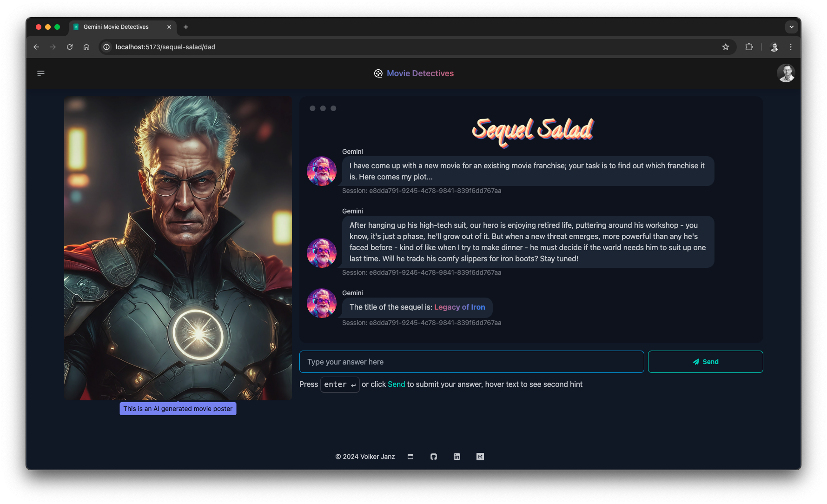Select the Gemini Movie Detectives tab
The width and height of the screenshot is (827, 504).
[x=116, y=27]
